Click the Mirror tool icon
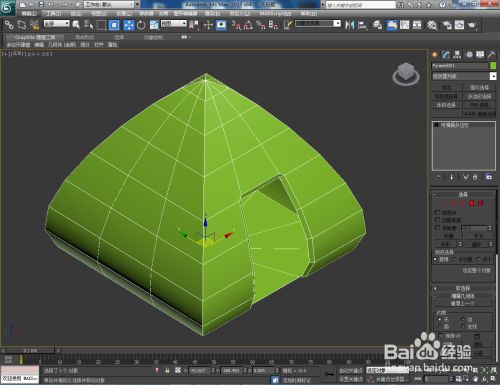The image size is (500, 385). pyautogui.click(x=350, y=25)
